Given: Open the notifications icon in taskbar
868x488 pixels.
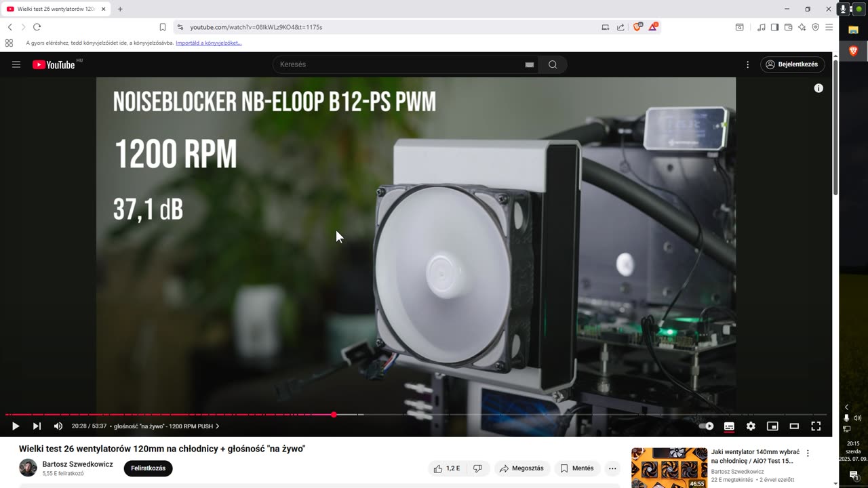Looking at the screenshot, I should 854,475.
